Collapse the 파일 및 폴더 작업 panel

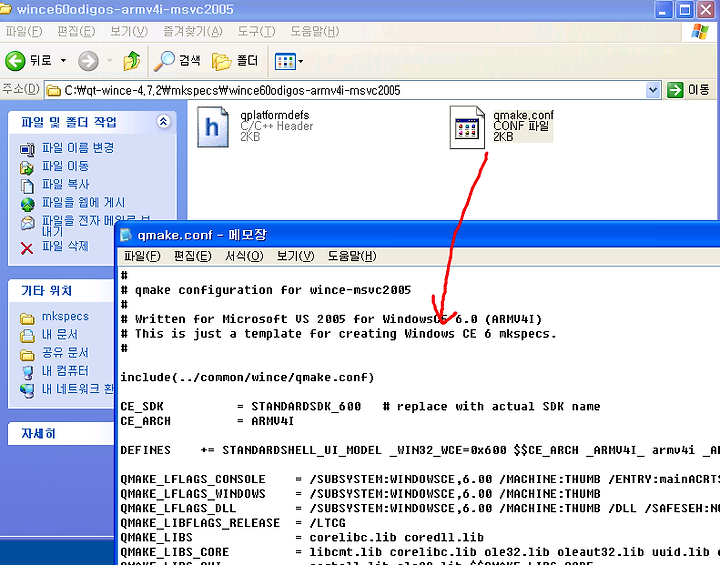click(163, 121)
